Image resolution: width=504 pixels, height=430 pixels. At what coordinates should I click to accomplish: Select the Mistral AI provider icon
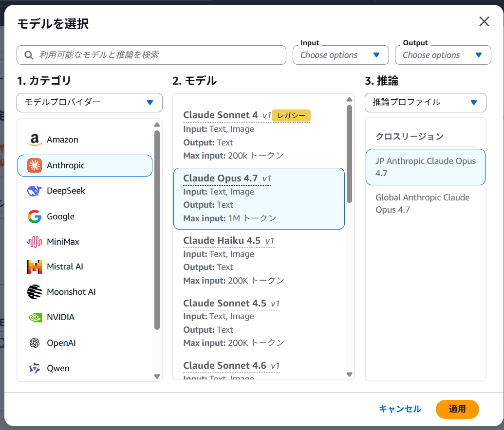tap(34, 267)
